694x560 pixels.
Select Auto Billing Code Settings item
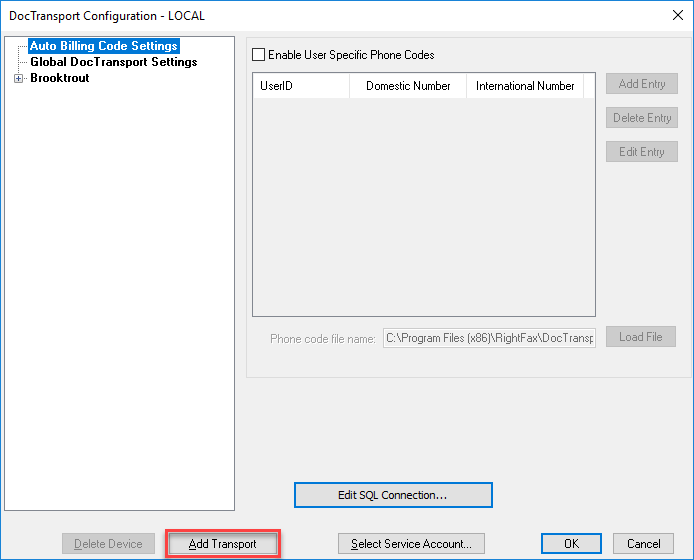103,46
